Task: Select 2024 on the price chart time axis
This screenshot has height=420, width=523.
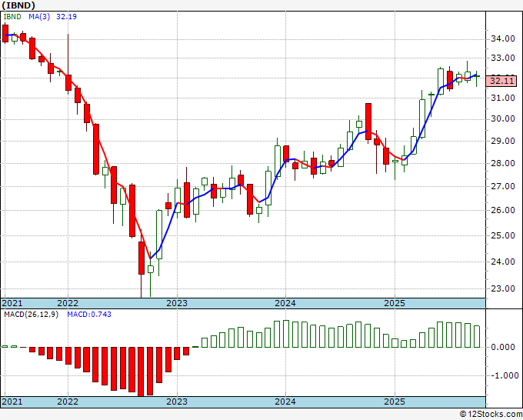Action: [x=285, y=303]
